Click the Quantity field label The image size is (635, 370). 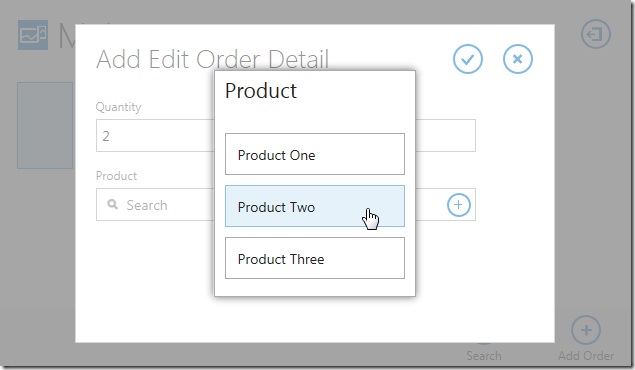(x=118, y=107)
